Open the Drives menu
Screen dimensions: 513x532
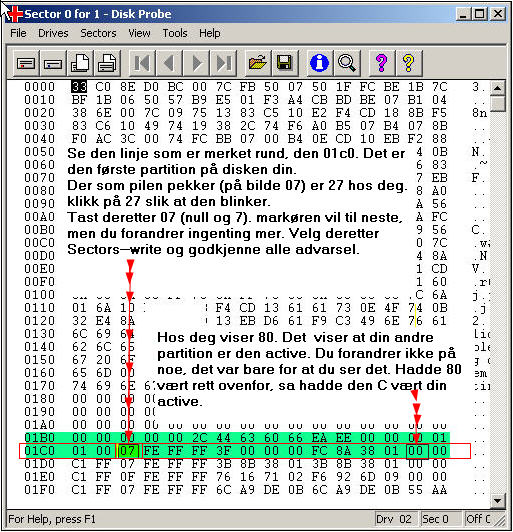53,33
